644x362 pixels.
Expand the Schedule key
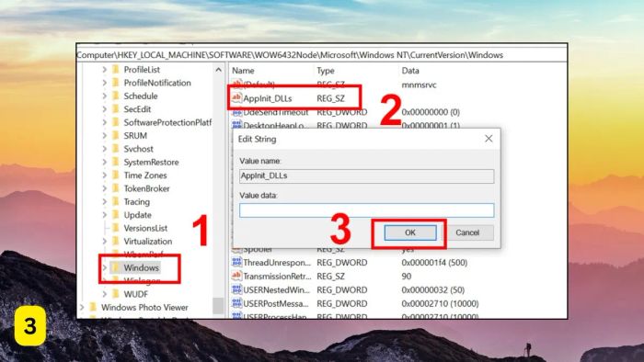[x=104, y=96]
